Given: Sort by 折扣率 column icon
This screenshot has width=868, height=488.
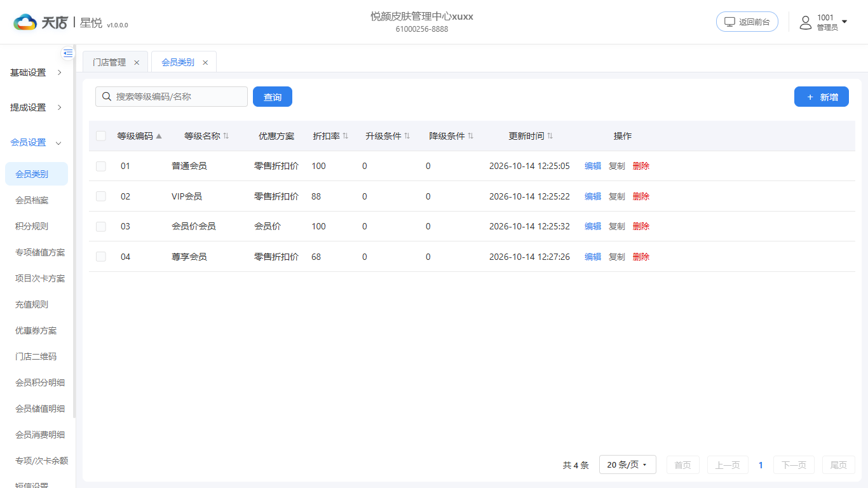Looking at the screenshot, I should [346, 136].
